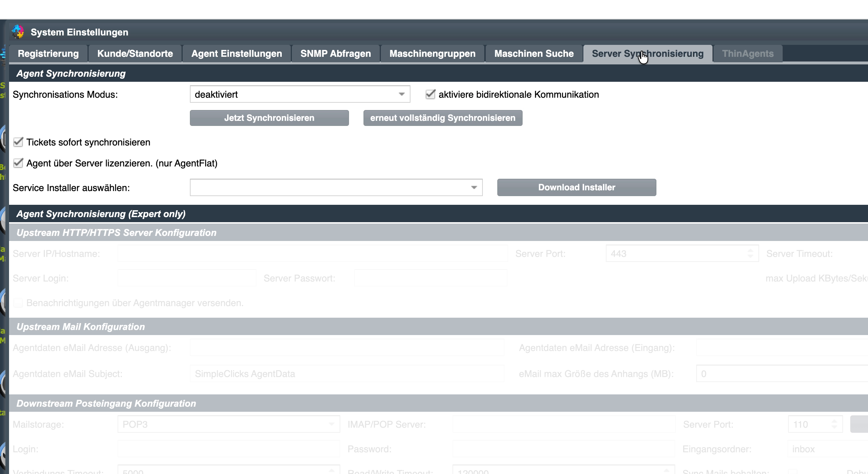Click the Eingangsordner inbox field

coord(828,449)
